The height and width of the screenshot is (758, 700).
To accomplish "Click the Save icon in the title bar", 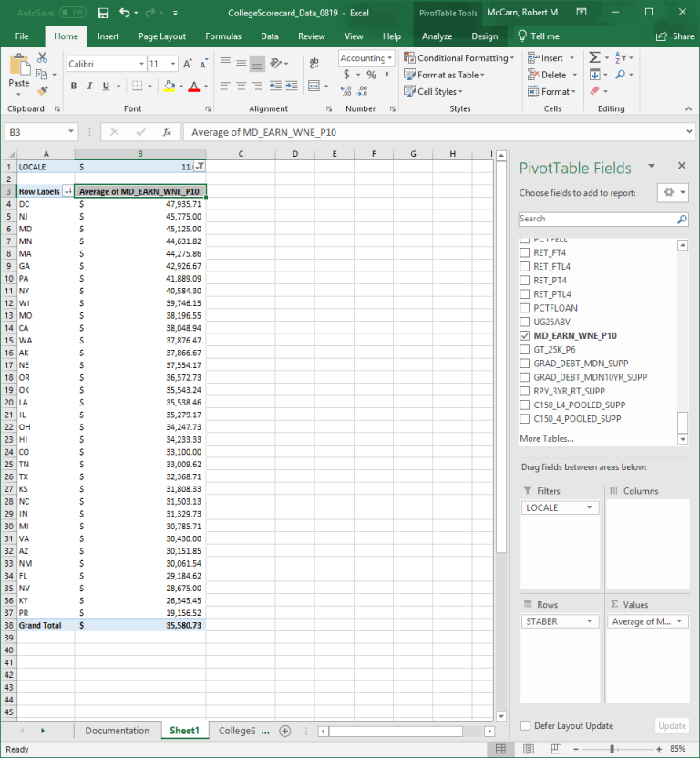I will tap(103, 13).
